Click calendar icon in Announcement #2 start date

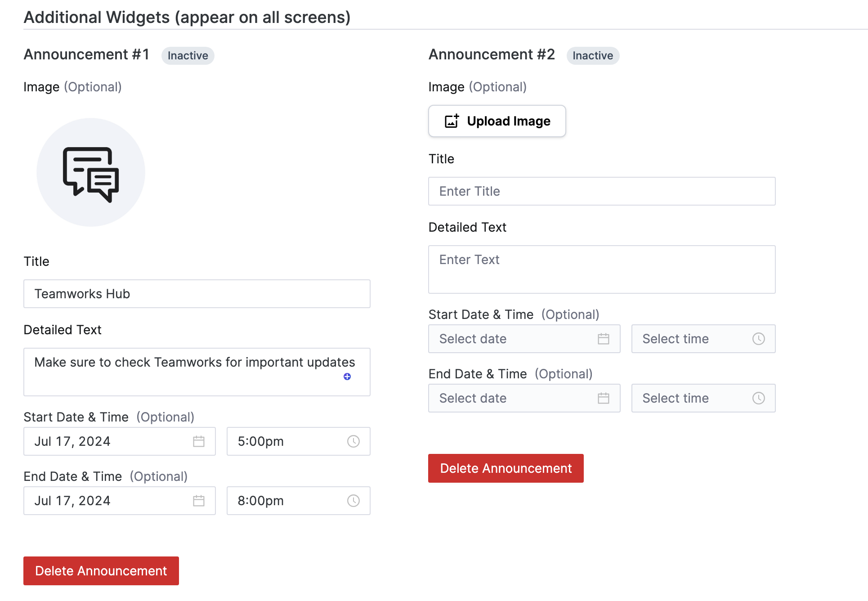pyautogui.click(x=603, y=339)
